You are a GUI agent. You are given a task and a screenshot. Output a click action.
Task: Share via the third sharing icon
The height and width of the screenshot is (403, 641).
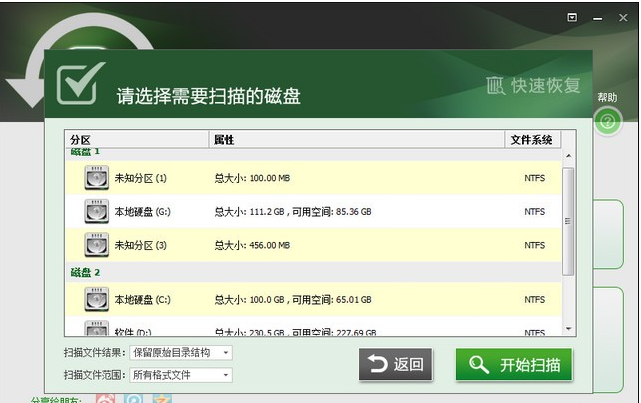pos(162,399)
